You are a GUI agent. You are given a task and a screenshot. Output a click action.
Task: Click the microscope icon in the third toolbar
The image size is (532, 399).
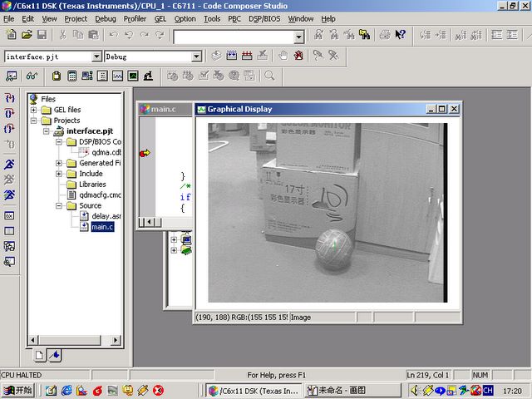click(x=148, y=76)
